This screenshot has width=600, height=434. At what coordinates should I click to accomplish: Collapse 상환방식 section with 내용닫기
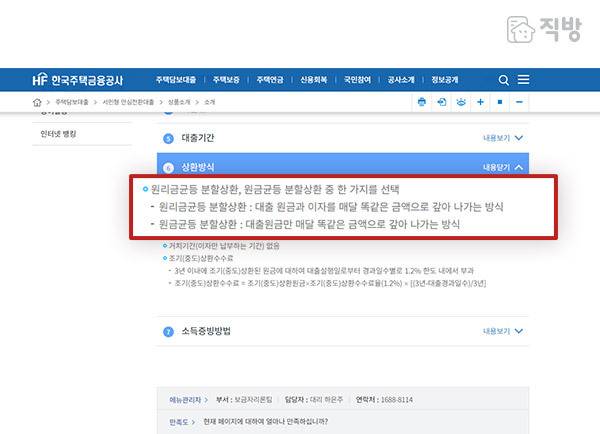pyautogui.click(x=496, y=167)
